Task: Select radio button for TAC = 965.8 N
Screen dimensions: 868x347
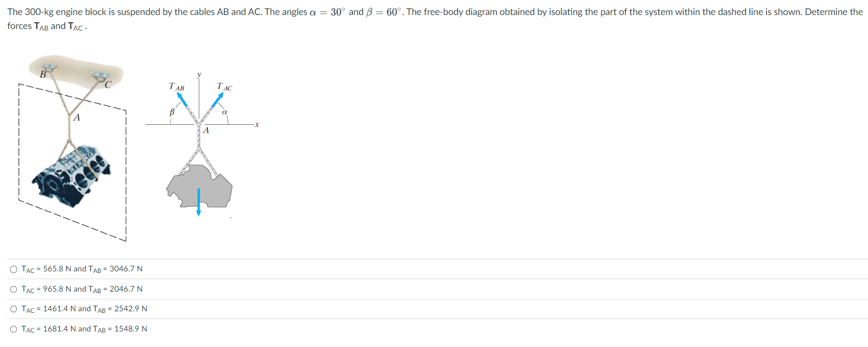Action: coord(13,289)
